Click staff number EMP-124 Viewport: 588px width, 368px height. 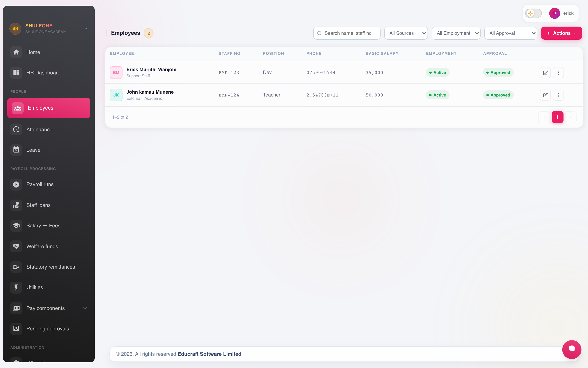229,95
